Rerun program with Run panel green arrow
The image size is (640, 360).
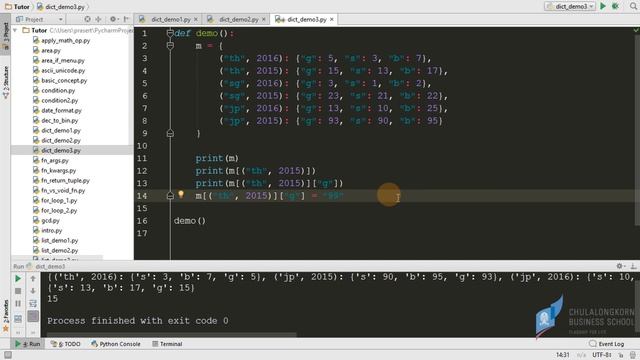click(18, 279)
